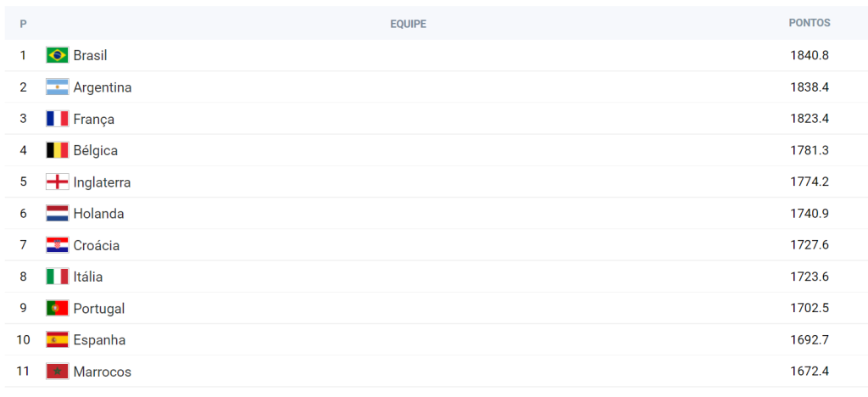Screen dimensions: 868x397
Task: Click the Croatia flag icon
Action: coord(57,245)
